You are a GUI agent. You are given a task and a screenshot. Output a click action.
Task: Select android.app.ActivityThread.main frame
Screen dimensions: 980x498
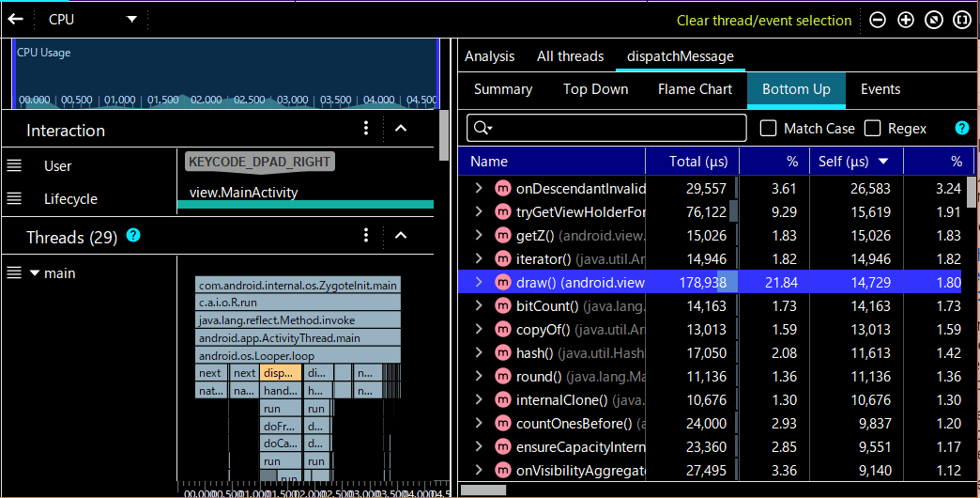coord(298,338)
